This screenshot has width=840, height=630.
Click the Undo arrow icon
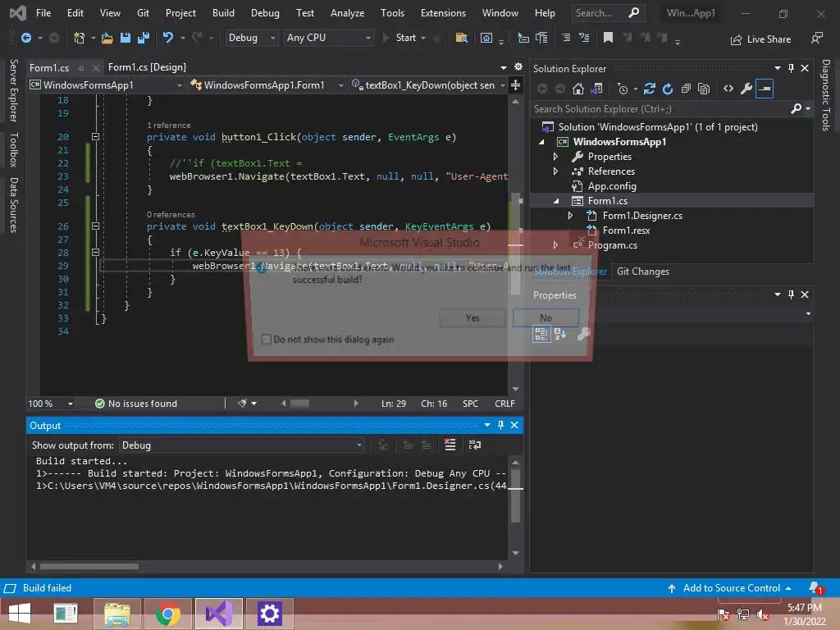coord(168,38)
